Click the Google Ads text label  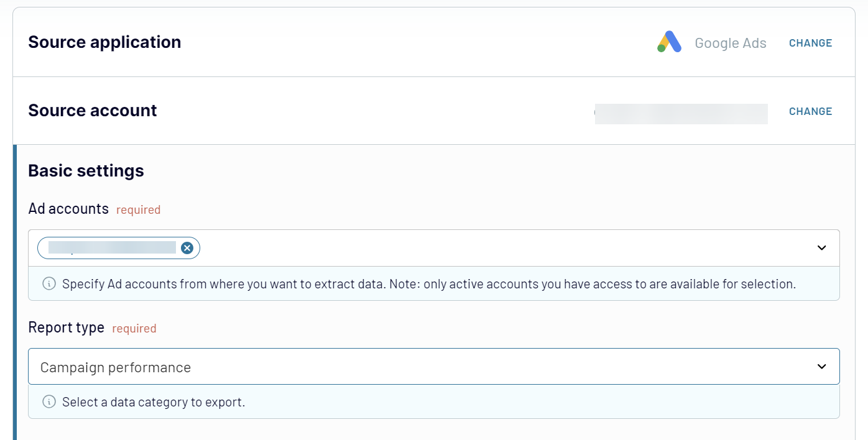pyautogui.click(x=731, y=43)
